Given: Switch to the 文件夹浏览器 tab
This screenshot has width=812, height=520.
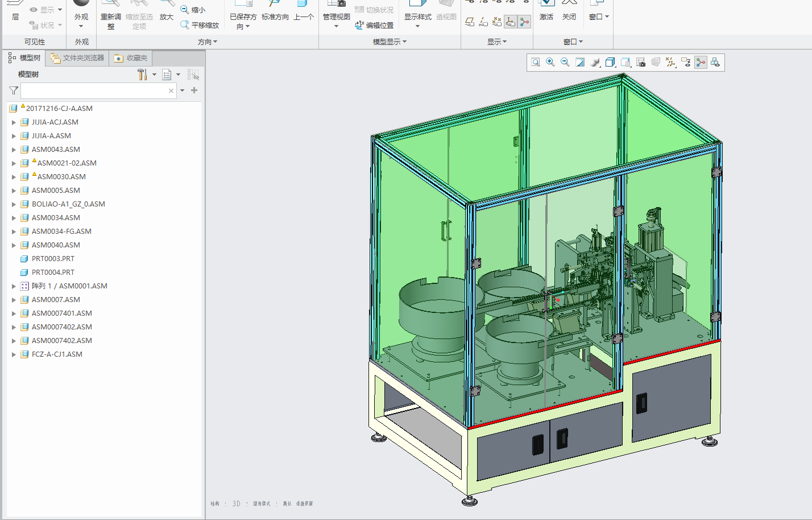Looking at the screenshot, I should 77,58.
